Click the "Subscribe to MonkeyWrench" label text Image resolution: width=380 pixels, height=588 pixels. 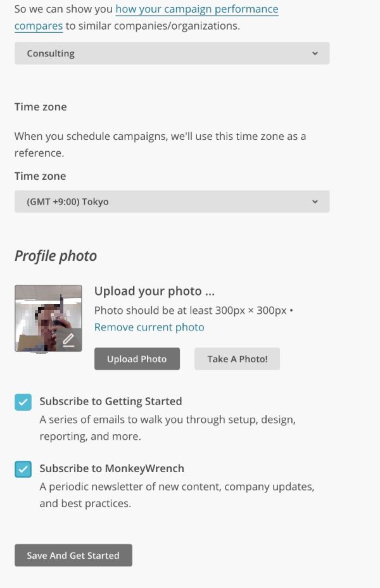(112, 468)
